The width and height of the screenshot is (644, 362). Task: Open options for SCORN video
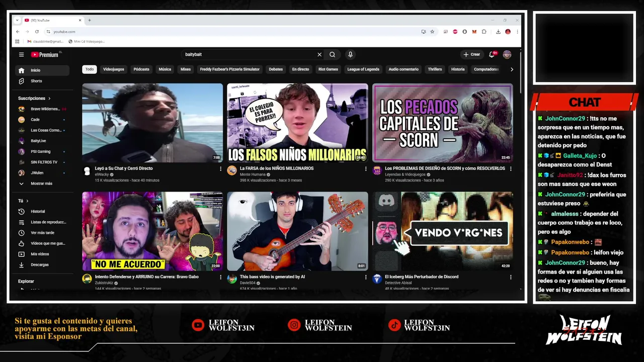pyautogui.click(x=511, y=169)
